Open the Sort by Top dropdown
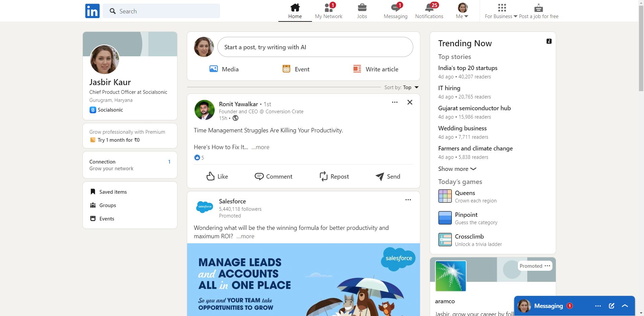644x316 pixels. (x=401, y=87)
